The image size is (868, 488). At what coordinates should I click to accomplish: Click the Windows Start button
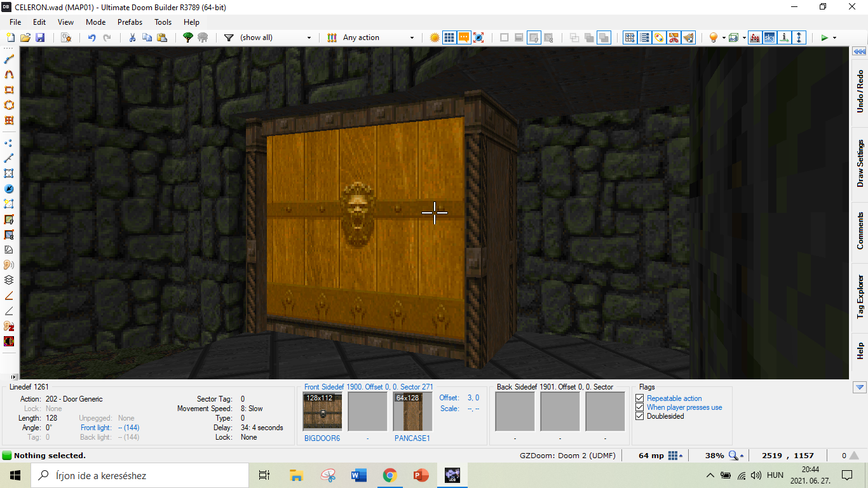pyautogui.click(x=15, y=475)
